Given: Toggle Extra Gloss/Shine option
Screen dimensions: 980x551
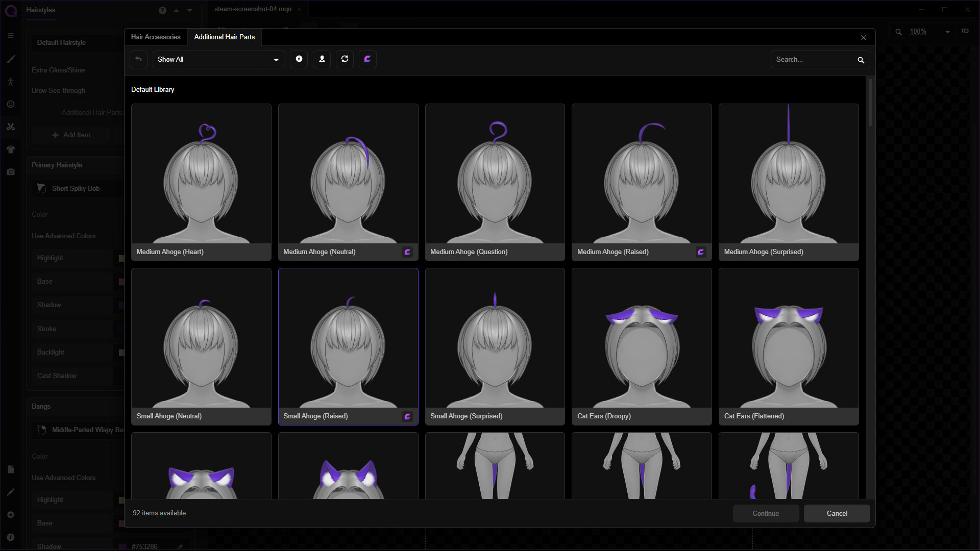Looking at the screenshot, I should (x=58, y=70).
